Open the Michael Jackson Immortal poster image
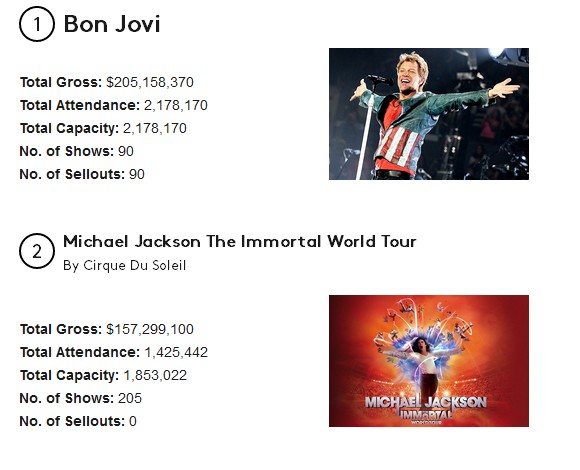 click(429, 361)
